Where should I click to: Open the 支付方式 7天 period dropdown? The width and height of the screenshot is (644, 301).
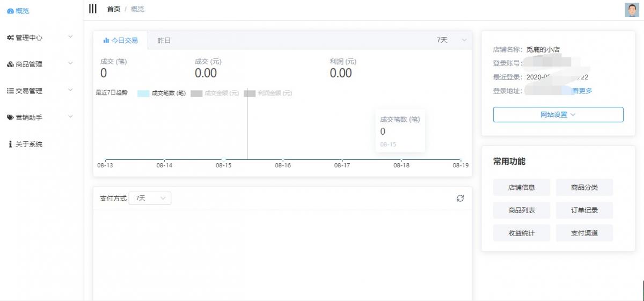[150, 199]
